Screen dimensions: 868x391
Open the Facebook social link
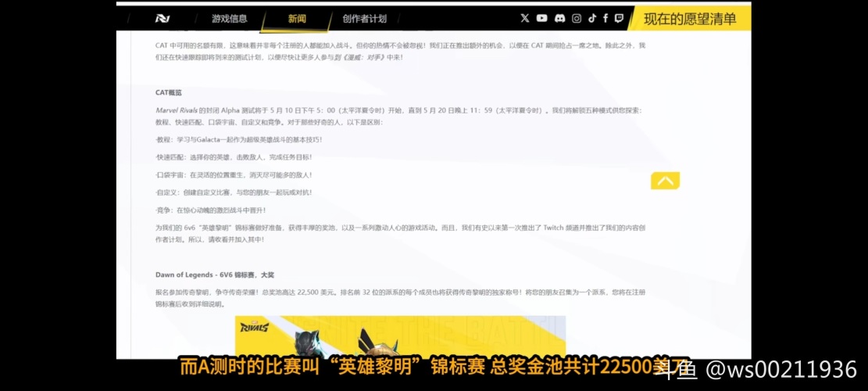(x=605, y=18)
